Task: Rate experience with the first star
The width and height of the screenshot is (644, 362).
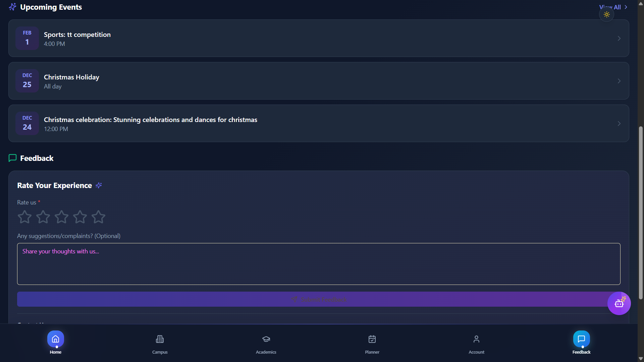Action: tap(24, 217)
